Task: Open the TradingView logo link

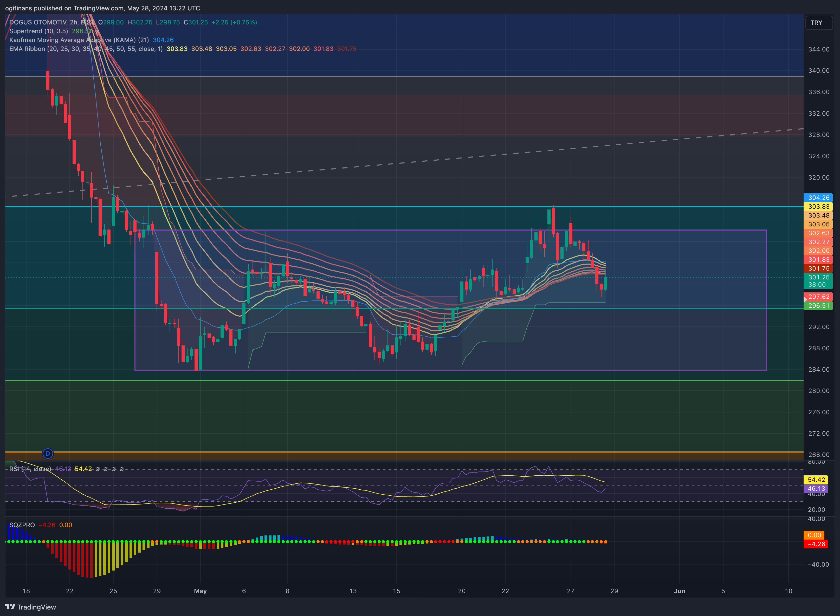Action: (x=31, y=607)
